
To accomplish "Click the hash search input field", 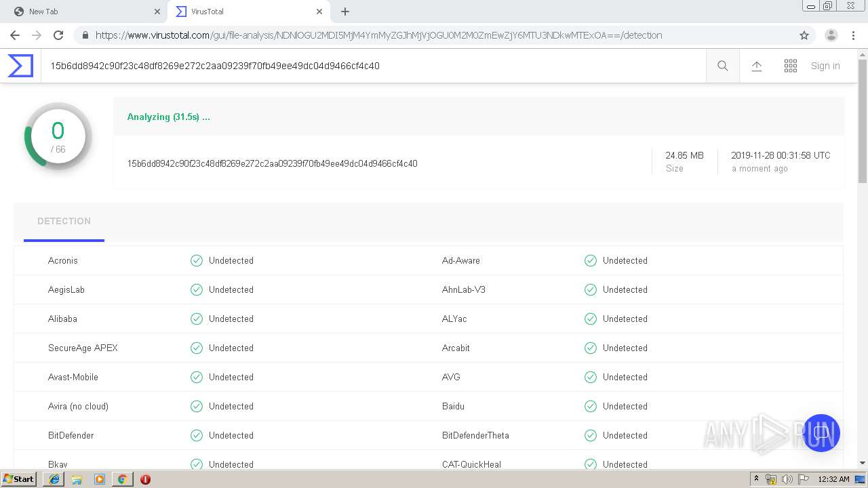I will (373, 66).
